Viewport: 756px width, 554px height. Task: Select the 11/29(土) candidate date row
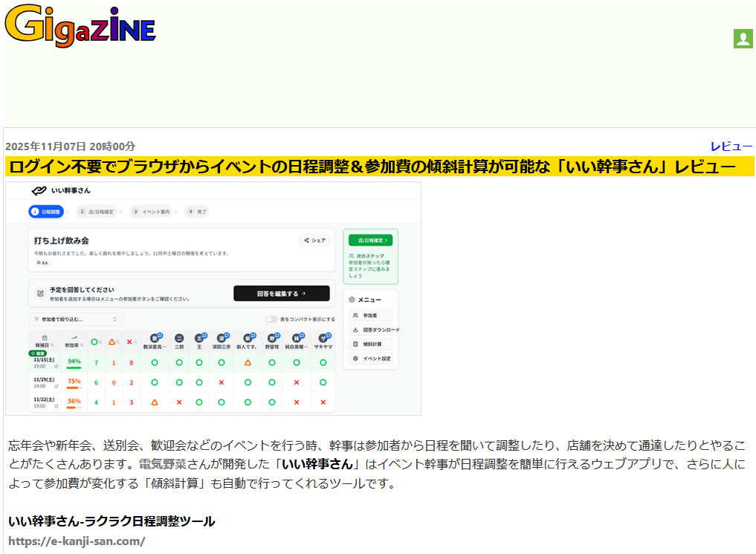pyautogui.click(x=182, y=382)
